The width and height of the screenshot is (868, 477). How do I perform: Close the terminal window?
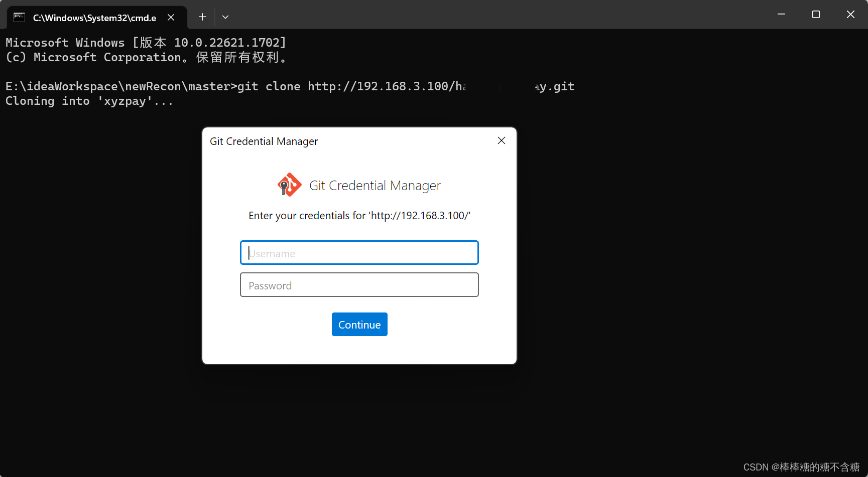(850, 15)
